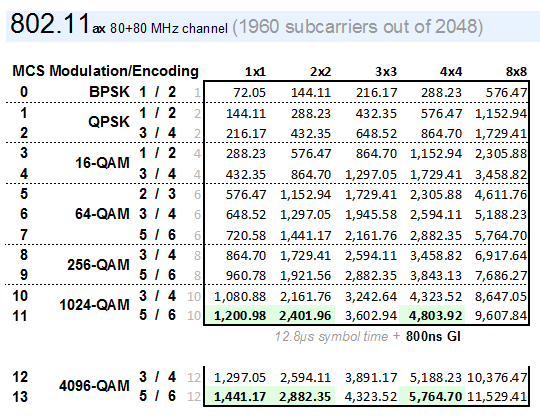Select the 8x8 column header
This screenshot has height=416, width=540.
click(x=516, y=72)
